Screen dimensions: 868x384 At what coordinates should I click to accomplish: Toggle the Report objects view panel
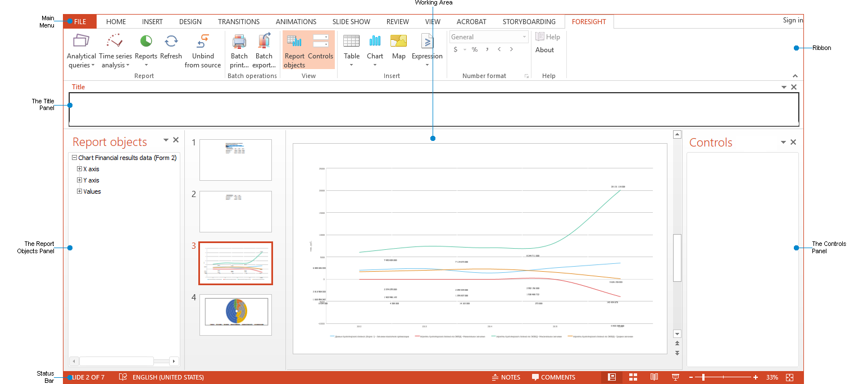(294, 49)
